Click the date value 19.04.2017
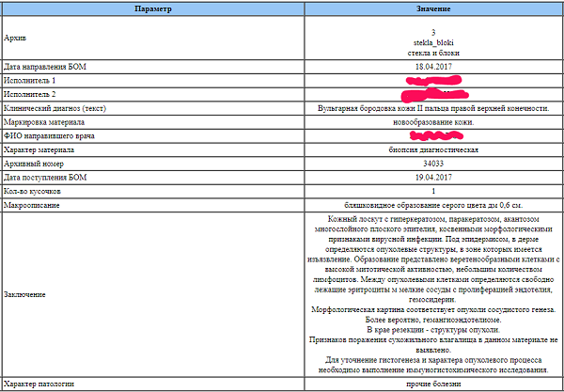 pos(433,178)
